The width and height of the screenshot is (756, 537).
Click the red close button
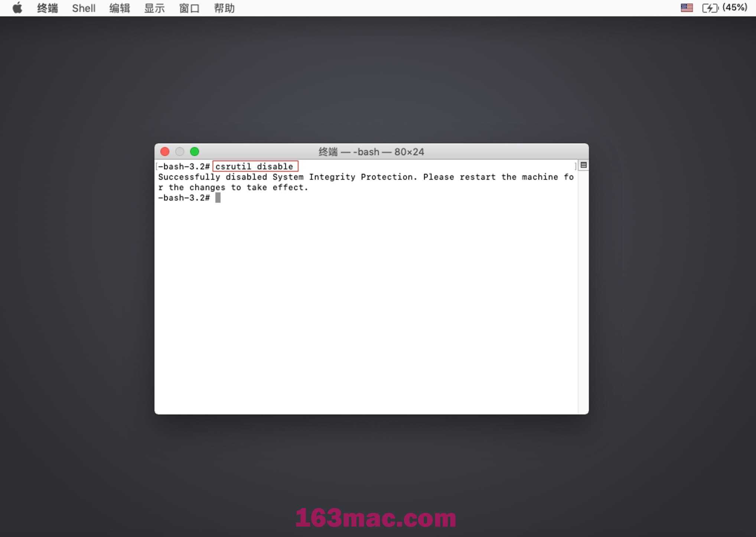click(165, 151)
